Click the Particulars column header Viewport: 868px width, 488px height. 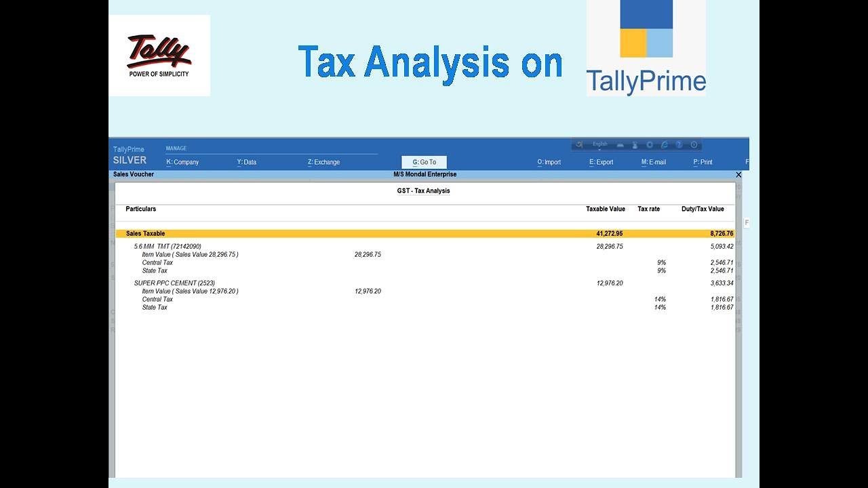(x=141, y=209)
